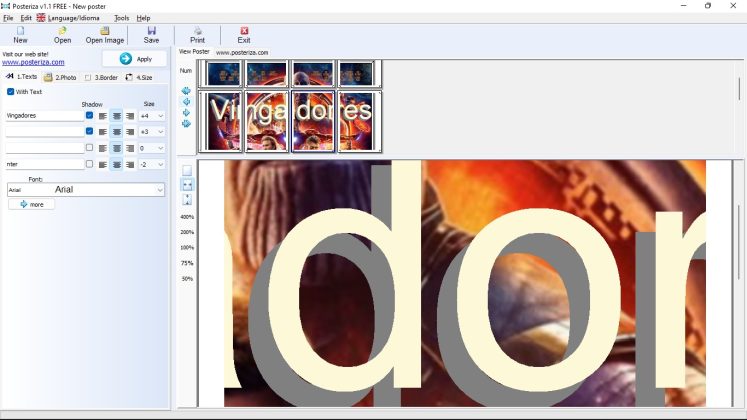Set zoom to 50%
747x420 pixels.
tap(187, 279)
